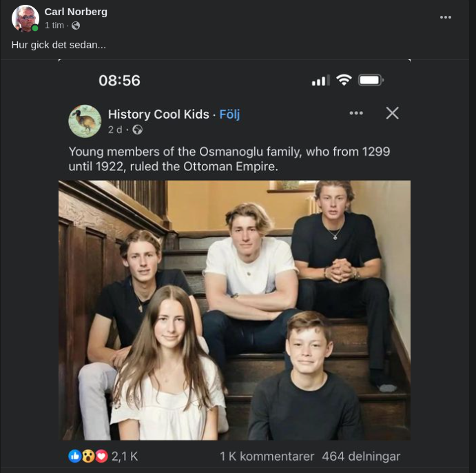Image resolution: width=476 pixels, height=473 pixels.
Task: Open the History Cool Kids three-dots menu
Action: pyautogui.click(x=356, y=113)
